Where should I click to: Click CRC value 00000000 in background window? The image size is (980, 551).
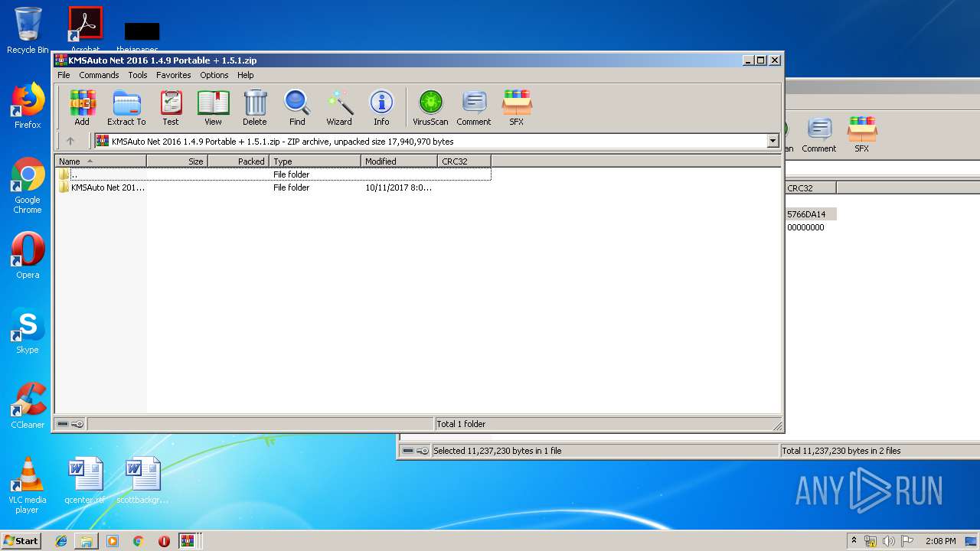coord(805,227)
